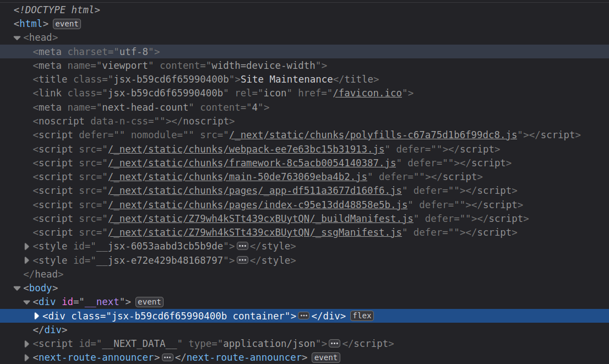Click the ellipsis badge inside next-route-announcer element
Image resolution: width=609 pixels, height=364 pixels.
pos(167,357)
